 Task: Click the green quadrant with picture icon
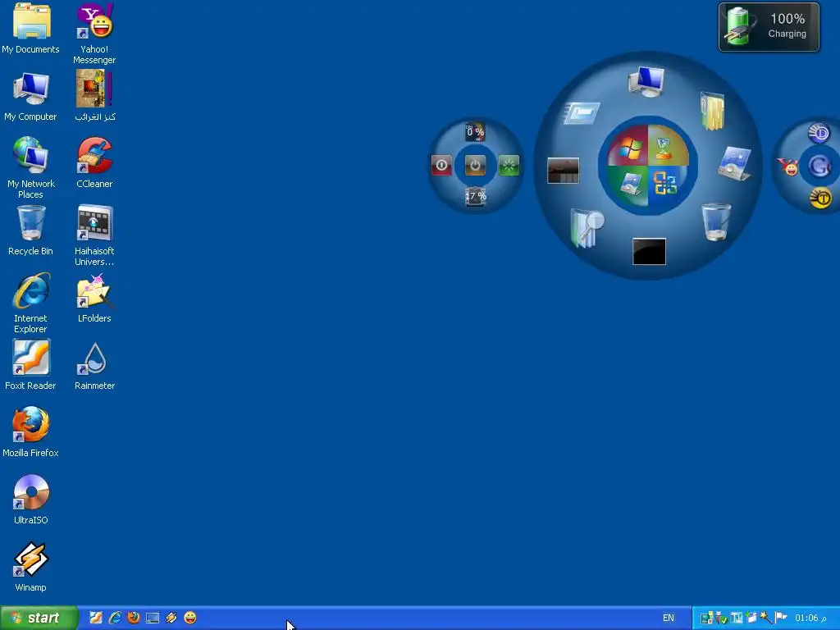tap(628, 185)
